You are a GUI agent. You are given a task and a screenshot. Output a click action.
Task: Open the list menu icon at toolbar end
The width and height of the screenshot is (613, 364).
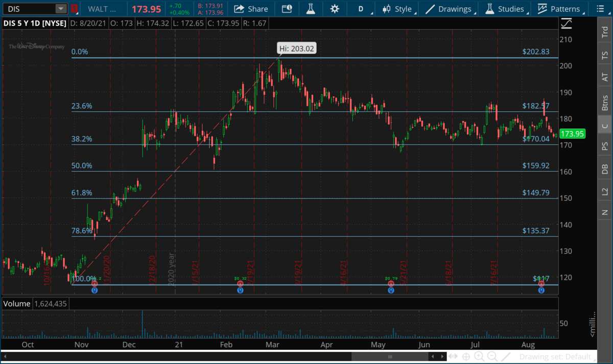coord(601,9)
